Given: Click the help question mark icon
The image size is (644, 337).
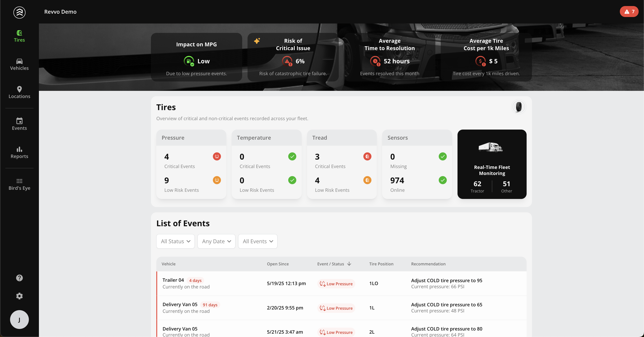Looking at the screenshot, I should [19, 278].
